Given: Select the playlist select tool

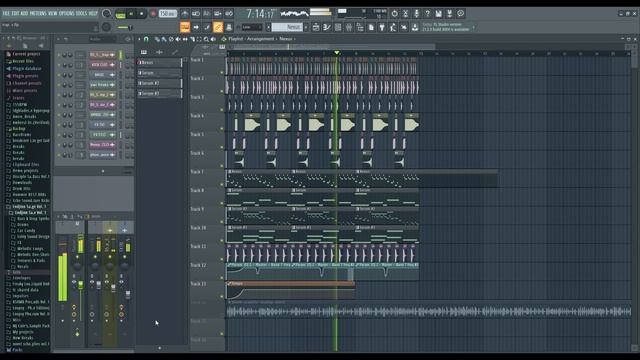Looking at the screenshot, I should point(199,39).
